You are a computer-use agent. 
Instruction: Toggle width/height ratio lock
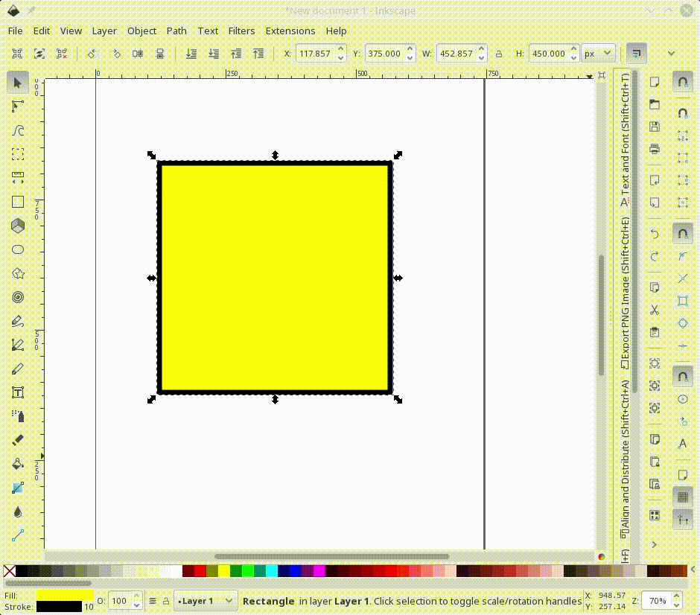(x=499, y=54)
